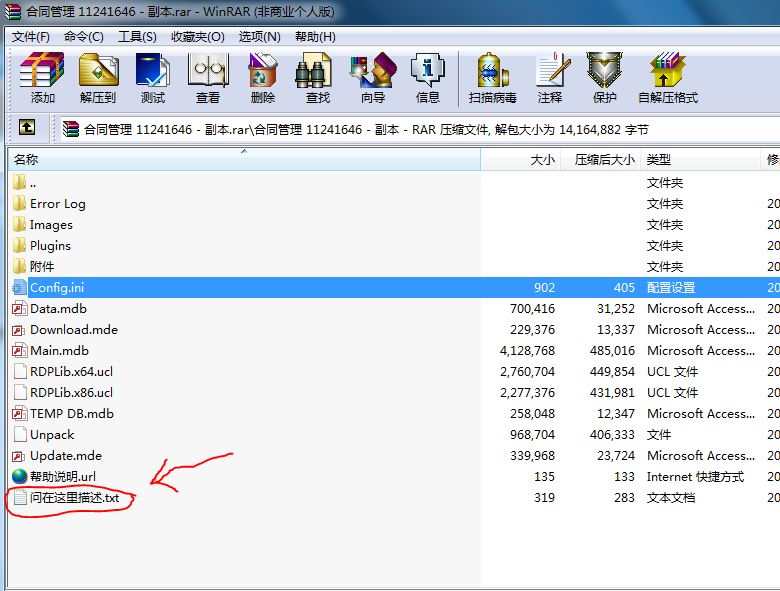Run the 测试 (Test) archive tool
Image resolution: width=780 pixels, height=591 pixels.
click(153, 70)
